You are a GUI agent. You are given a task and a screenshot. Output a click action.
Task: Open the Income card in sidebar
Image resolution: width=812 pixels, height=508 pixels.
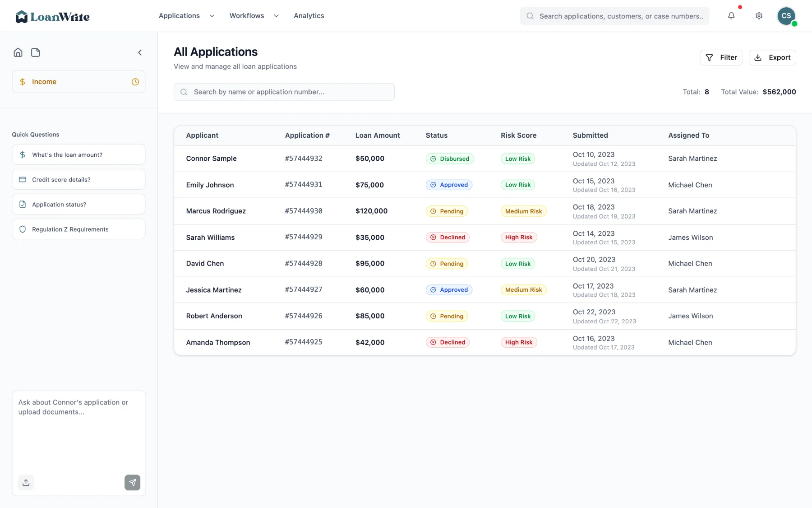point(78,82)
